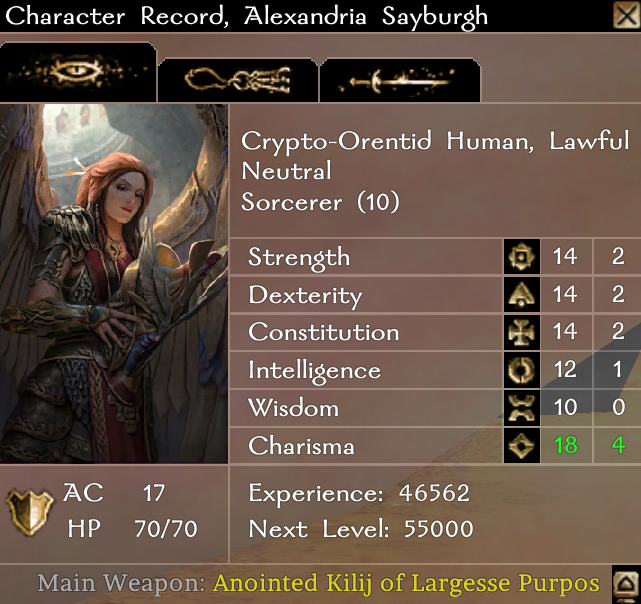Click the armor class shield icon

tap(30, 512)
